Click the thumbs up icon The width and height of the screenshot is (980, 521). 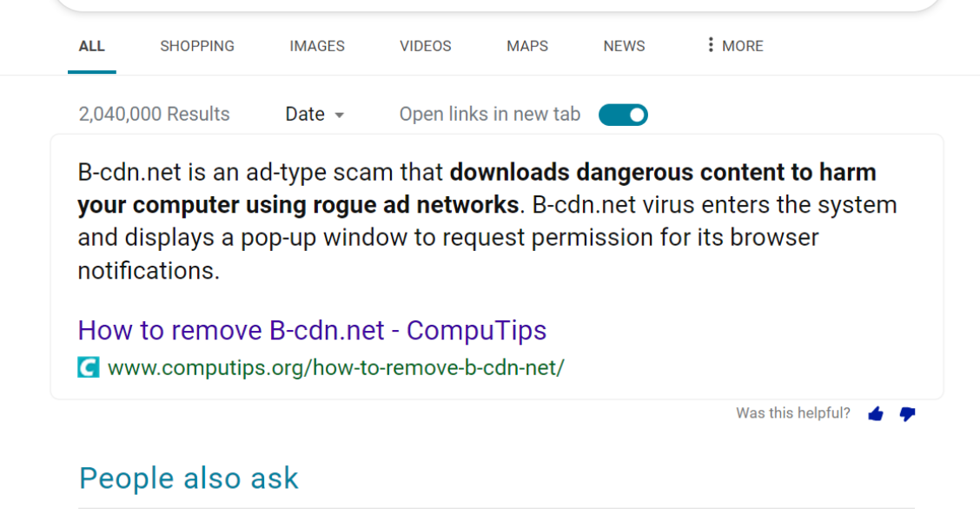[x=875, y=414]
